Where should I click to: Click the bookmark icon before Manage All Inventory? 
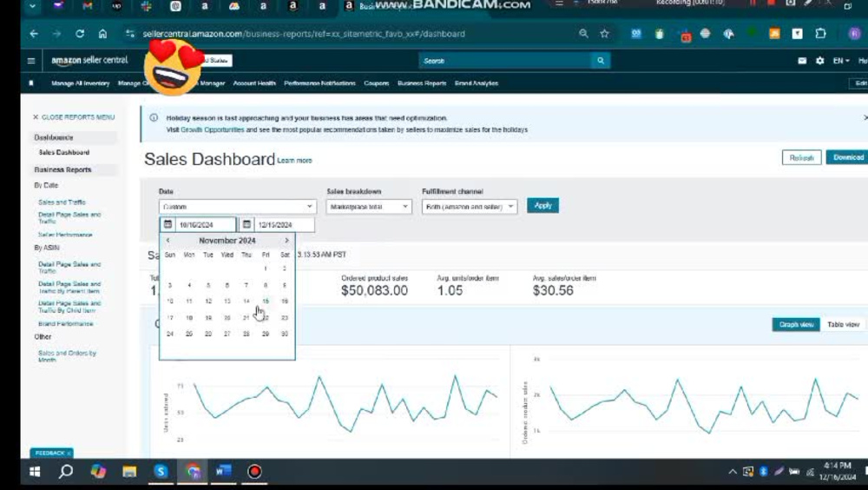click(31, 83)
